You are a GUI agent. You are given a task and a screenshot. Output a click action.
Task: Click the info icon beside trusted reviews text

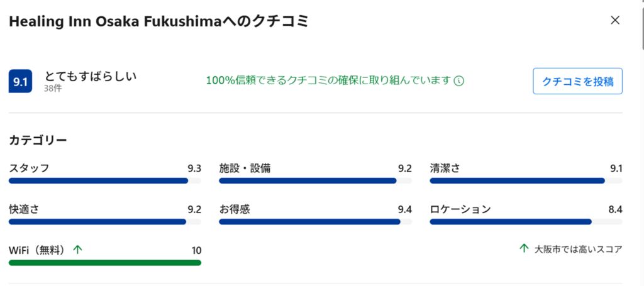(x=458, y=81)
